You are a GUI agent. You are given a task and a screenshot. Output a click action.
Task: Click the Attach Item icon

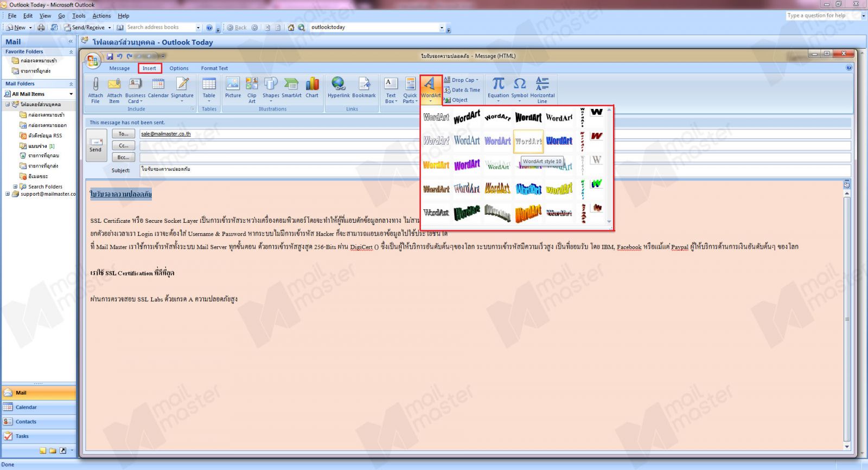114,90
